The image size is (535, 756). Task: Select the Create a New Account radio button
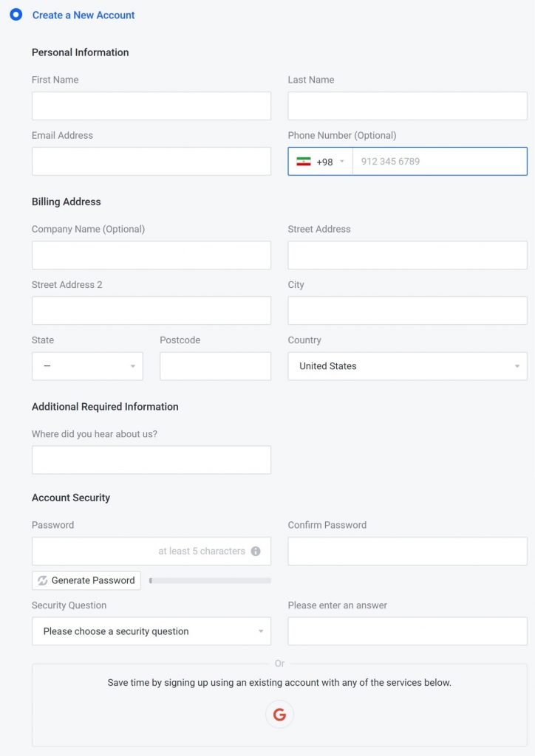click(16, 15)
